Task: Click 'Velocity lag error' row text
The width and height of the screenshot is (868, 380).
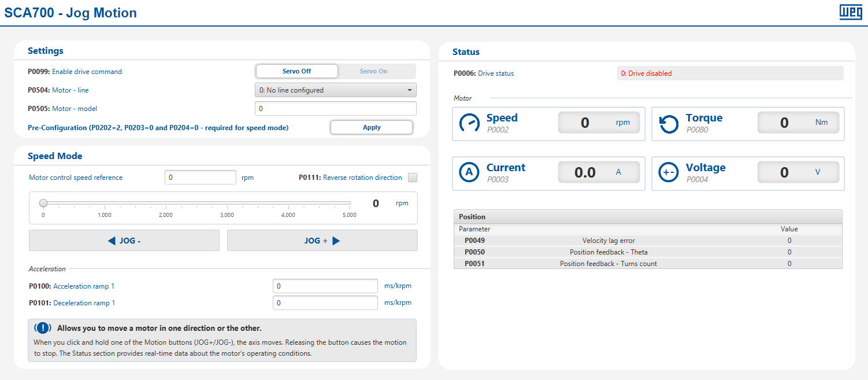Action: [609, 241]
